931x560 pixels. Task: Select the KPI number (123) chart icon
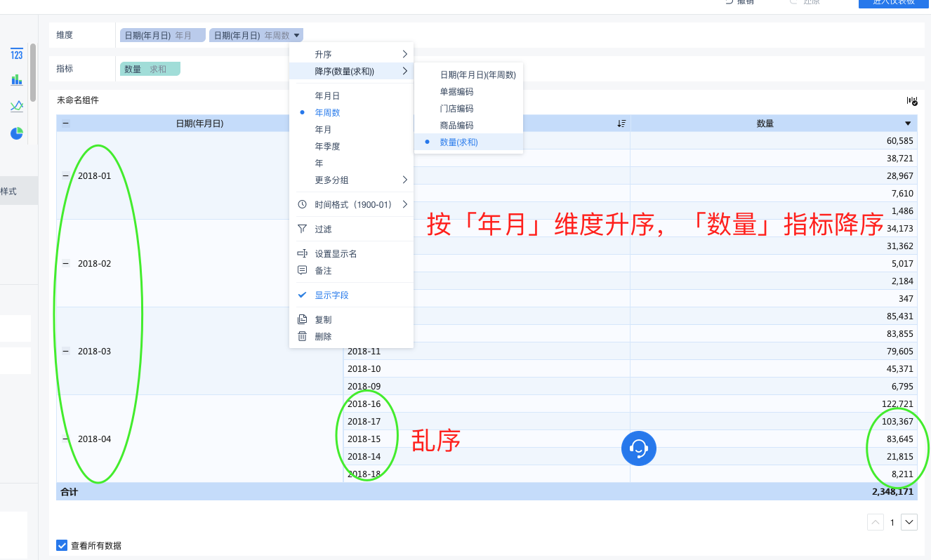[17, 55]
